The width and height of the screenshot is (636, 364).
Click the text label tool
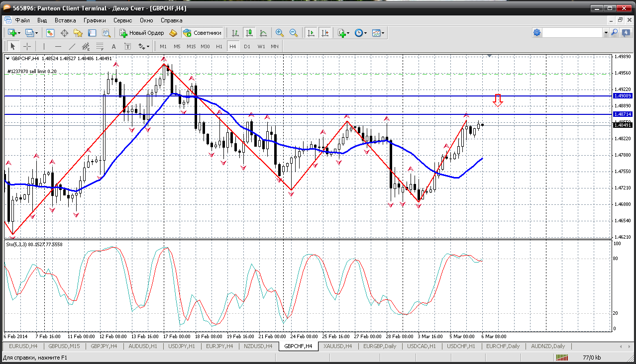tap(113, 46)
